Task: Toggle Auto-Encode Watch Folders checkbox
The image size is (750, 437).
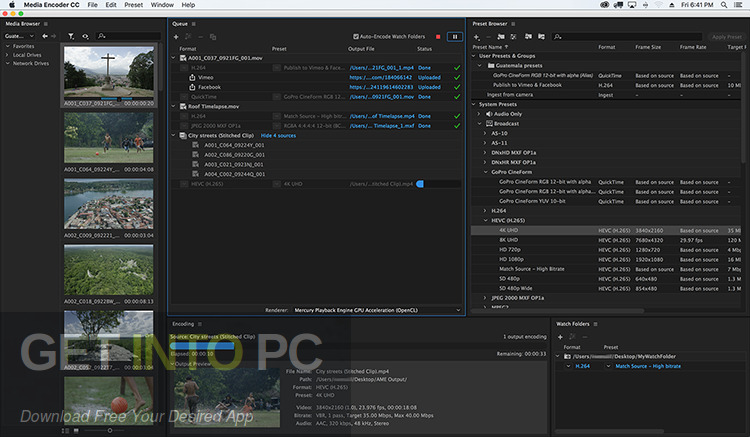Action: [x=356, y=36]
